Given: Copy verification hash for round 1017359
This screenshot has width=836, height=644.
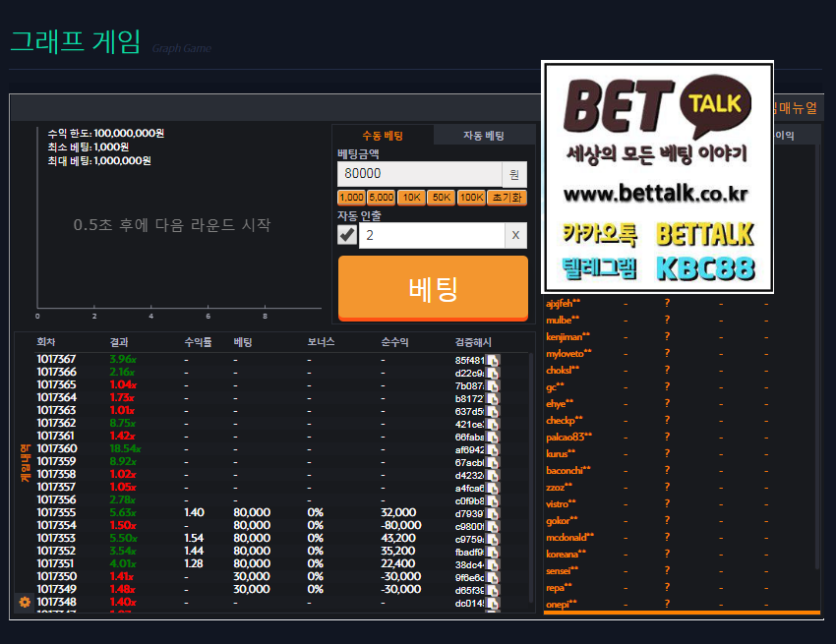Looking at the screenshot, I should click(x=493, y=463).
